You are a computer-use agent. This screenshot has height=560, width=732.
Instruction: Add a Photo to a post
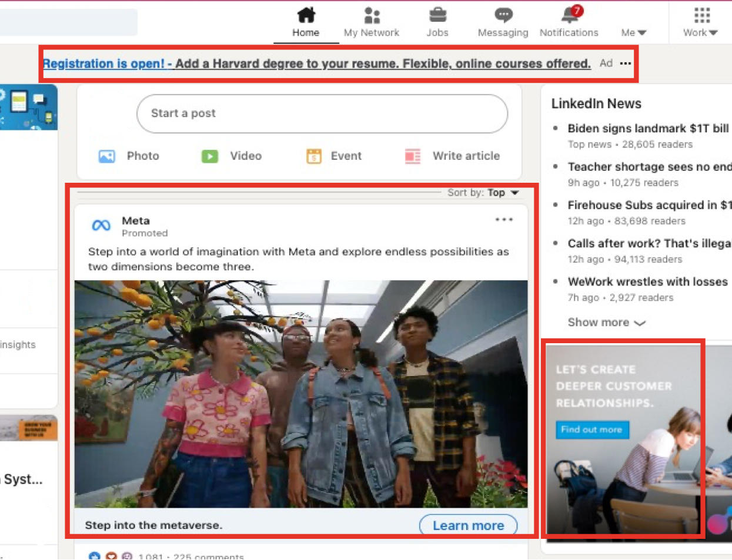tap(129, 156)
